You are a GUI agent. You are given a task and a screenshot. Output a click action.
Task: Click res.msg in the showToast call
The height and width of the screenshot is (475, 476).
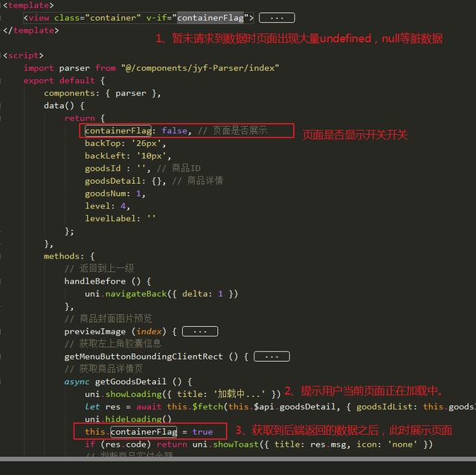tap(327, 444)
